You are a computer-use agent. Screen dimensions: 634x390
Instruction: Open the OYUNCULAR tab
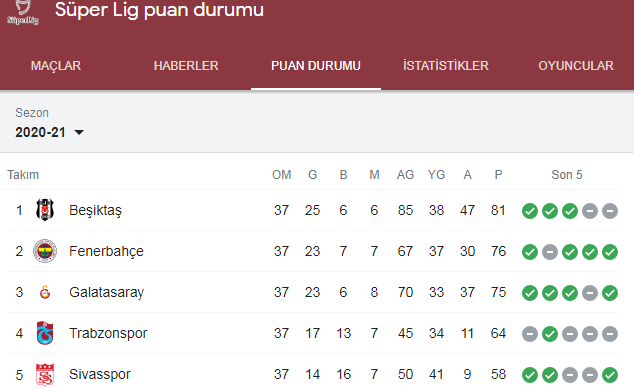pyautogui.click(x=576, y=65)
